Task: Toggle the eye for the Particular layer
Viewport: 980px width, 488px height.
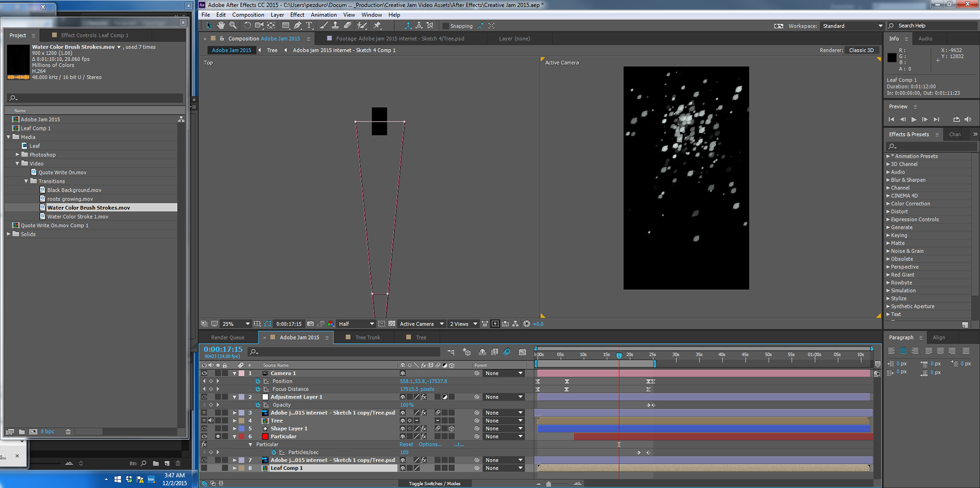Action: (204, 436)
